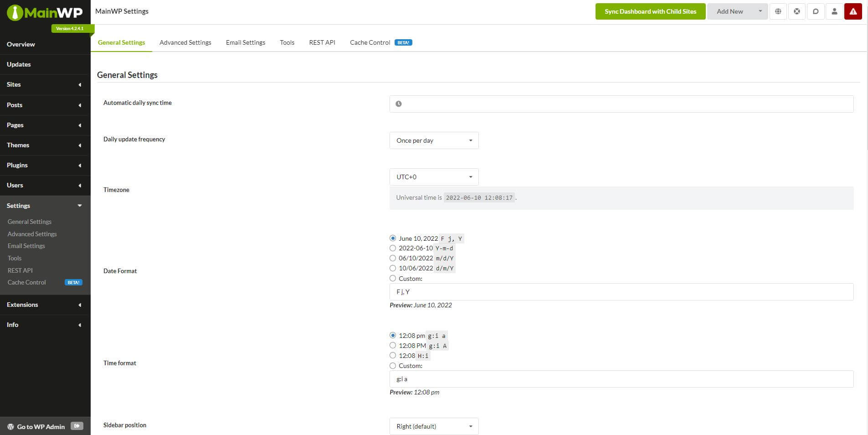Image resolution: width=868 pixels, height=435 pixels.
Task: Expand the Plugins sidebar menu
Action: tap(45, 165)
